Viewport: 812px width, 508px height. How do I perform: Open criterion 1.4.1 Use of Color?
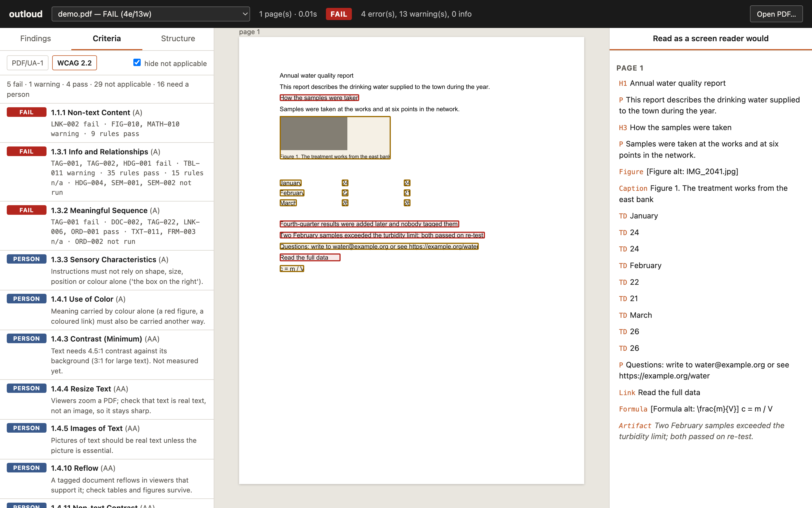107,310
